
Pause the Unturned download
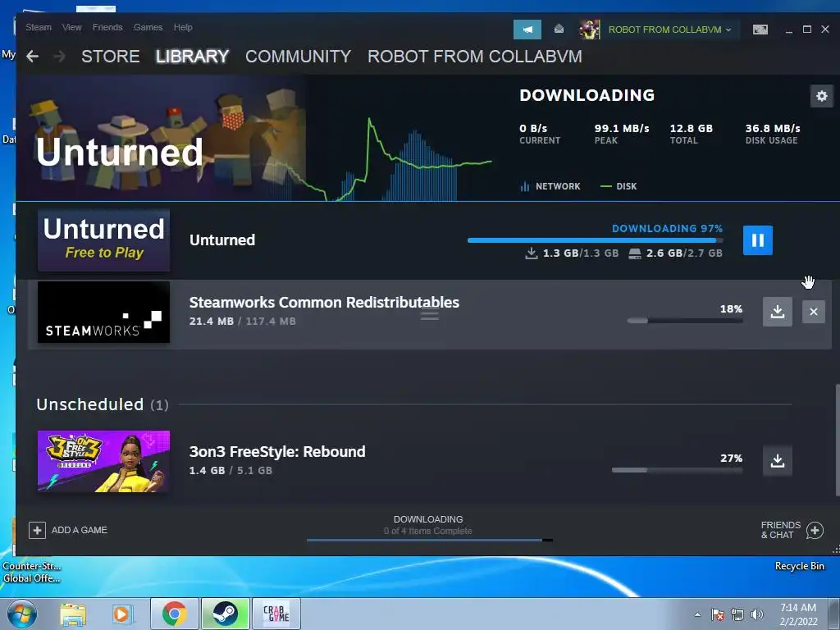coord(757,240)
